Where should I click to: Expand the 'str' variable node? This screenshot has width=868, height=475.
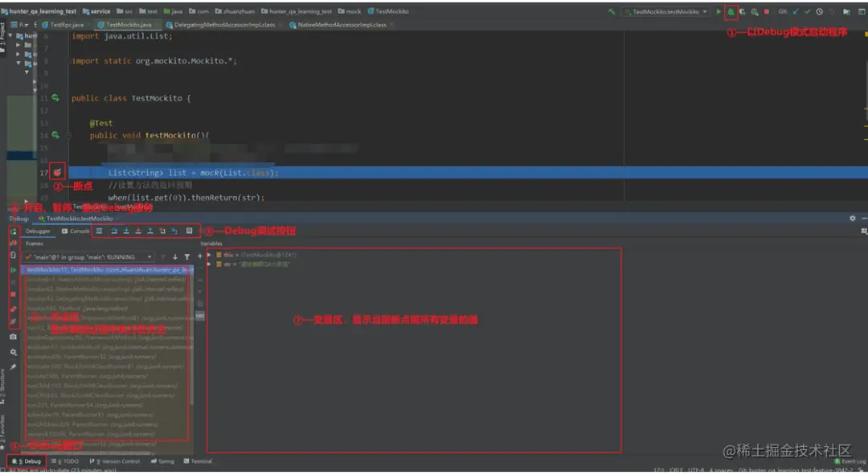coord(209,264)
